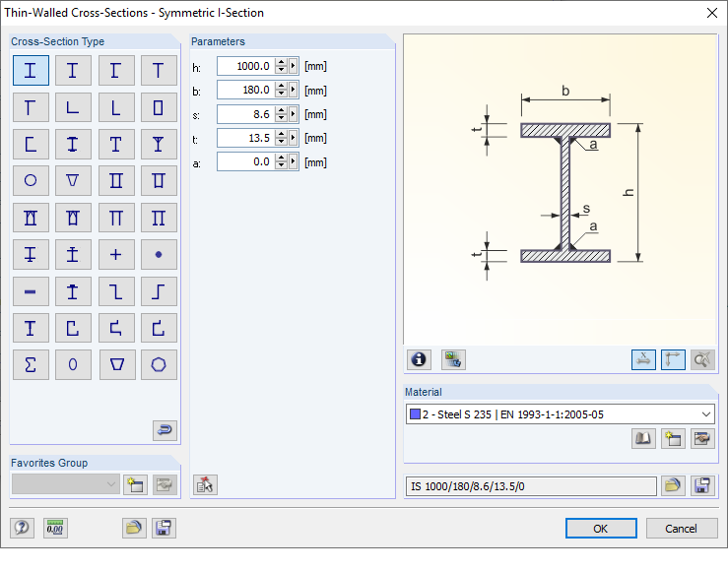Click the a value field showing 0.0
728x571 pixels.
click(x=246, y=161)
